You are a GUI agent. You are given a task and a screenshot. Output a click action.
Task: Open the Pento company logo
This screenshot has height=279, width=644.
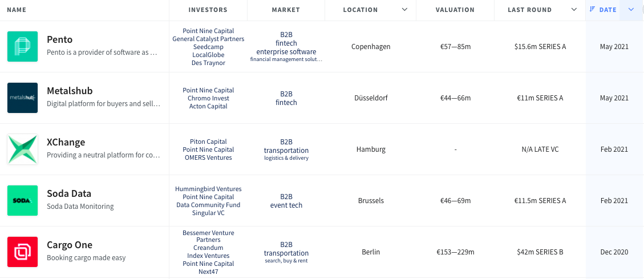(x=23, y=46)
